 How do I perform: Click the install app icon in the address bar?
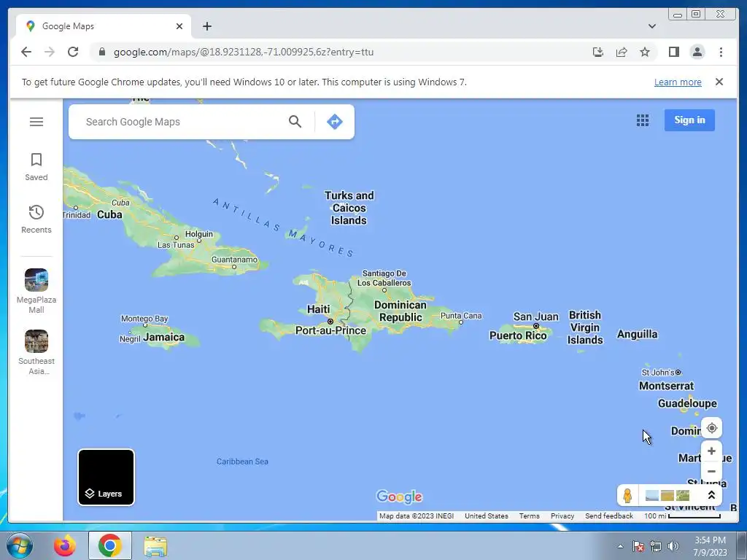(x=598, y=52)
